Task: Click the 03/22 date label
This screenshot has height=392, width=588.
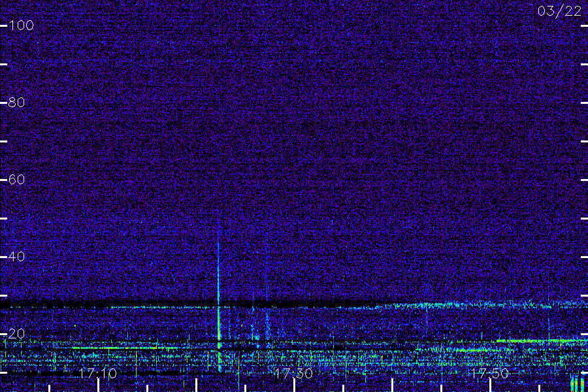Action: click(x=559, y=11)
